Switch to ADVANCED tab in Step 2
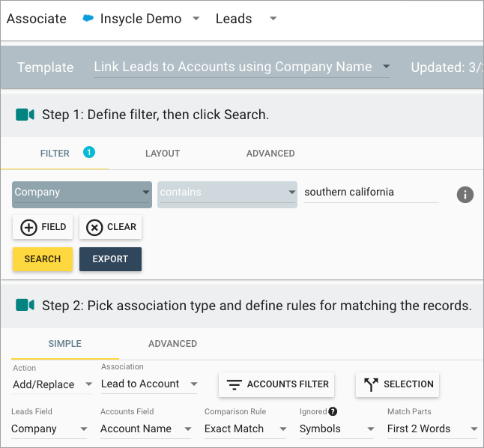Image resolution: width=484 pixels, height=448 pixels. (172, 344)
